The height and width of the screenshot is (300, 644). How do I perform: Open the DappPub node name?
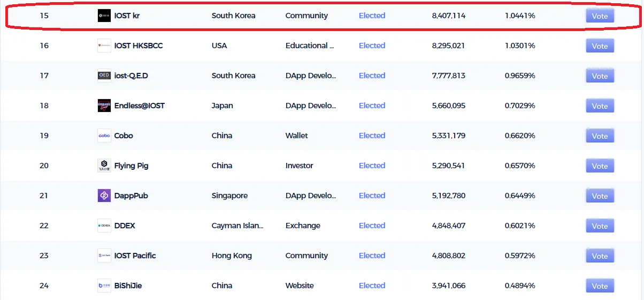point(131,196)
